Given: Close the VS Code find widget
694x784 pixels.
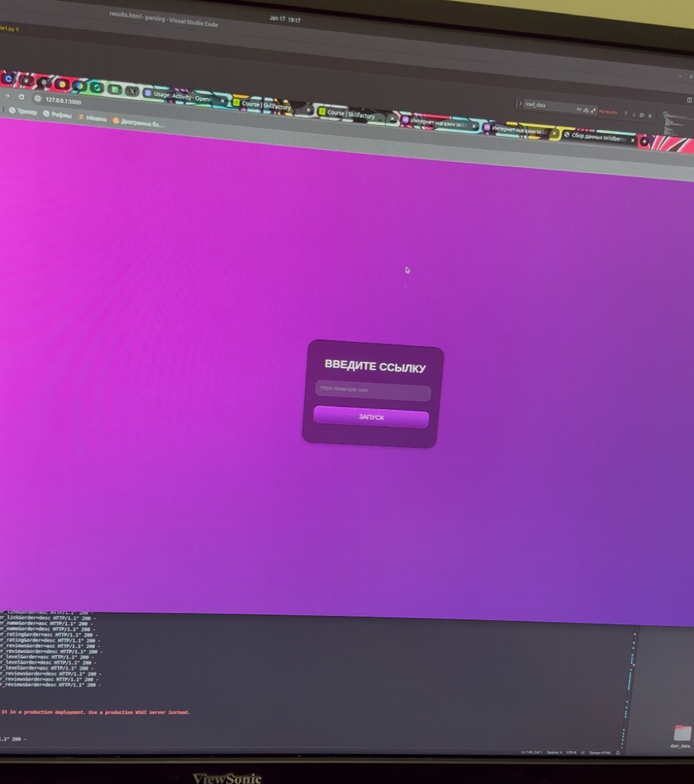Looking at the screenshot, I should tap(649, 116).
